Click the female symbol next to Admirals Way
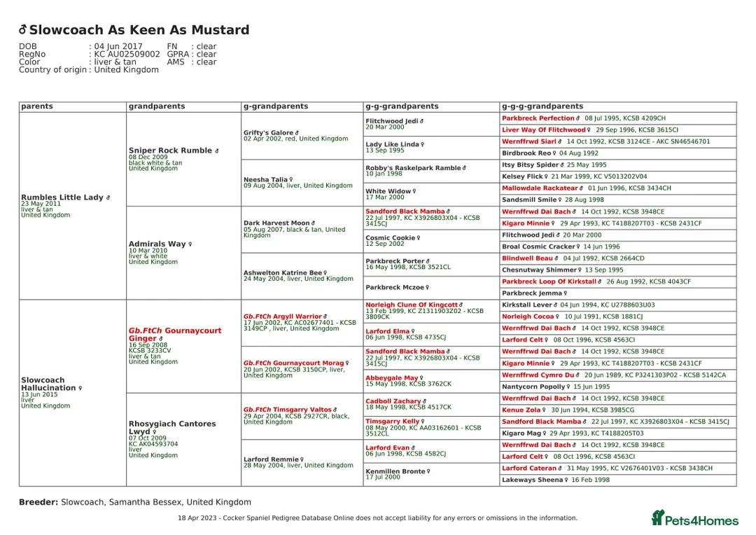Screen dimensions: 756x535 tap(190, 244)
